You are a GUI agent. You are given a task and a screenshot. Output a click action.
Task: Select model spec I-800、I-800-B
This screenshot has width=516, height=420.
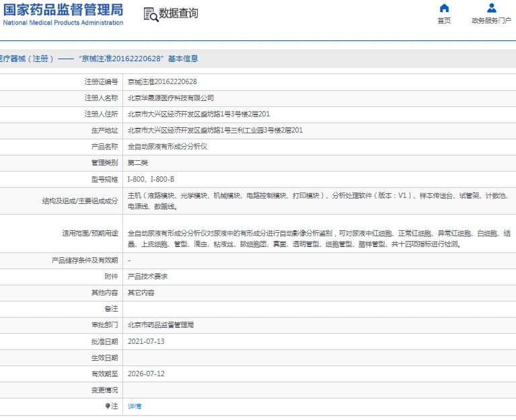tap(151, 180)
